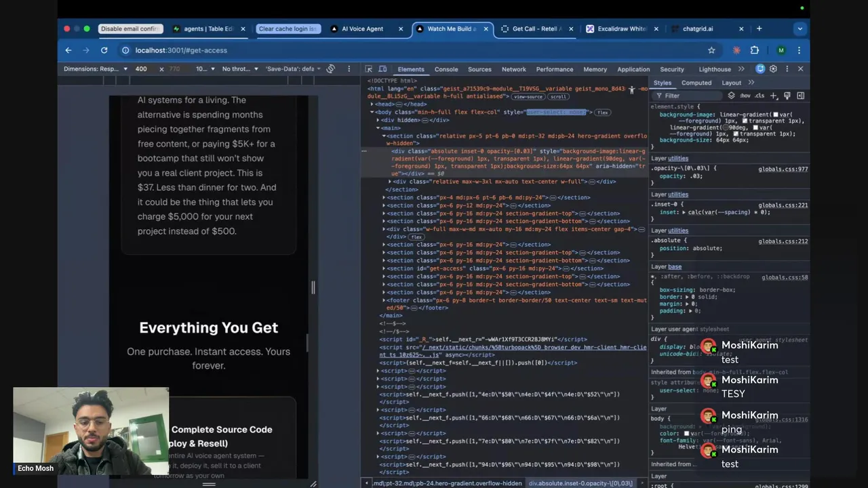868x488 pixels.
Task: Click the address bar URL localhost:3001
Action: [x=181, y=50]
